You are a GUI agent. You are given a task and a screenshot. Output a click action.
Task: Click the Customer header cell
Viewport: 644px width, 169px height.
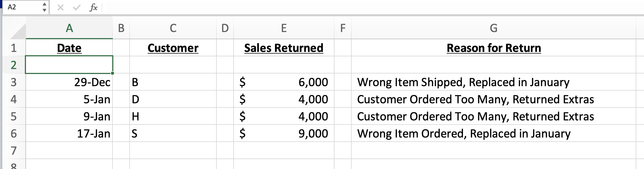(173, 47)
